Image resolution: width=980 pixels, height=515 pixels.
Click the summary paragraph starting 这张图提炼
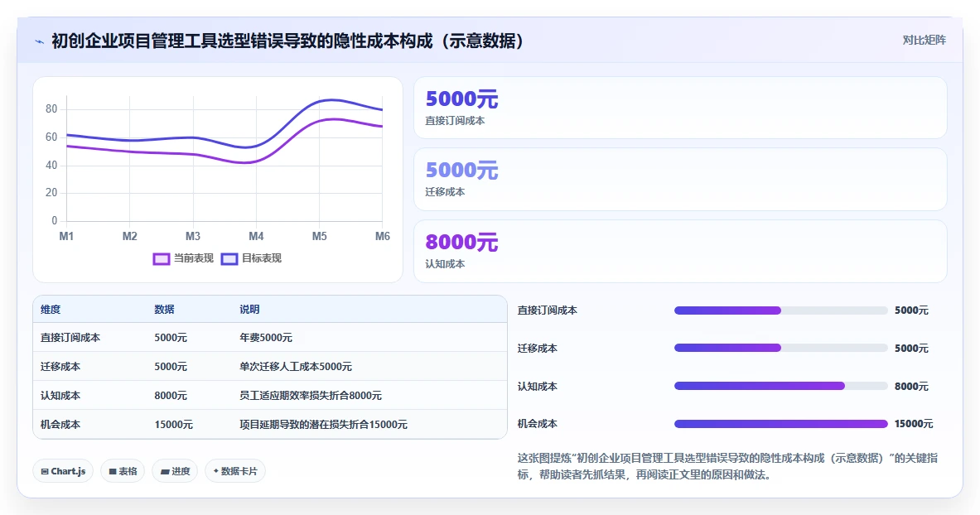coord(727,466)
